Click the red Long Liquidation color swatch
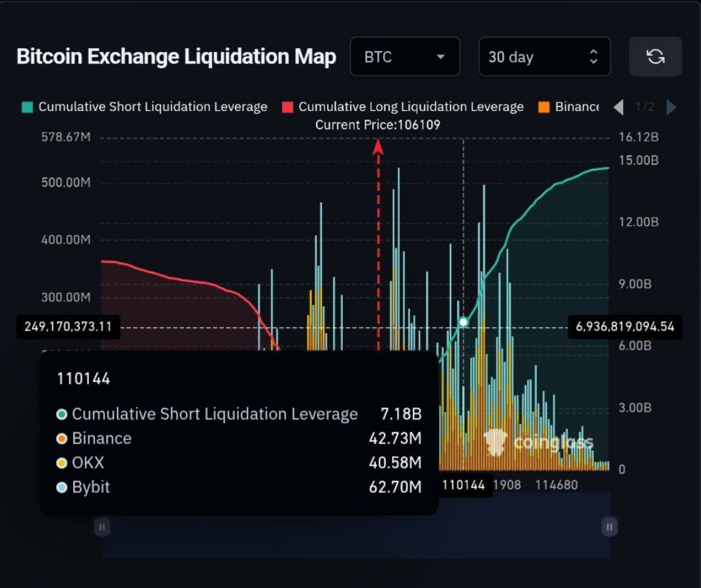This screenshot has height=588, width=701. click(x=287, y=107)
